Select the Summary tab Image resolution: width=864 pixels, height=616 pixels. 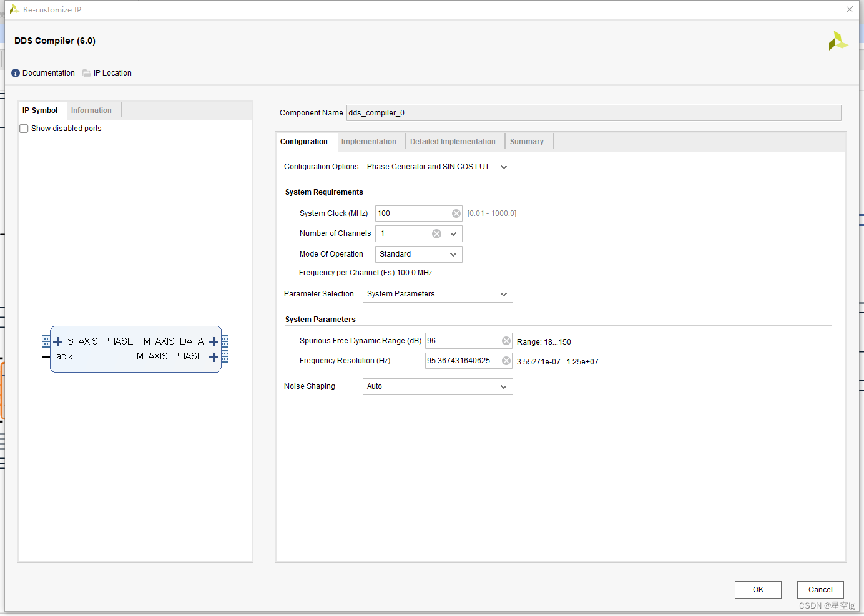[527, 142]
